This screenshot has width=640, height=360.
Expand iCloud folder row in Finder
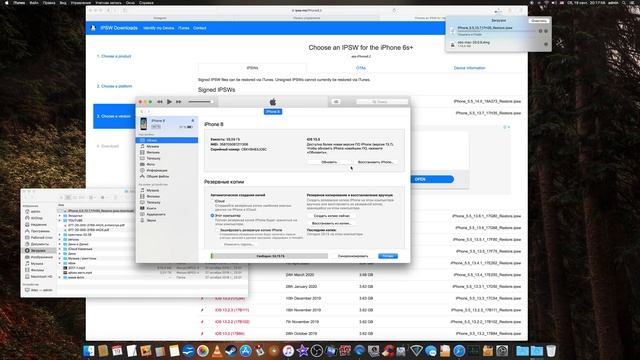pos(60,249)
